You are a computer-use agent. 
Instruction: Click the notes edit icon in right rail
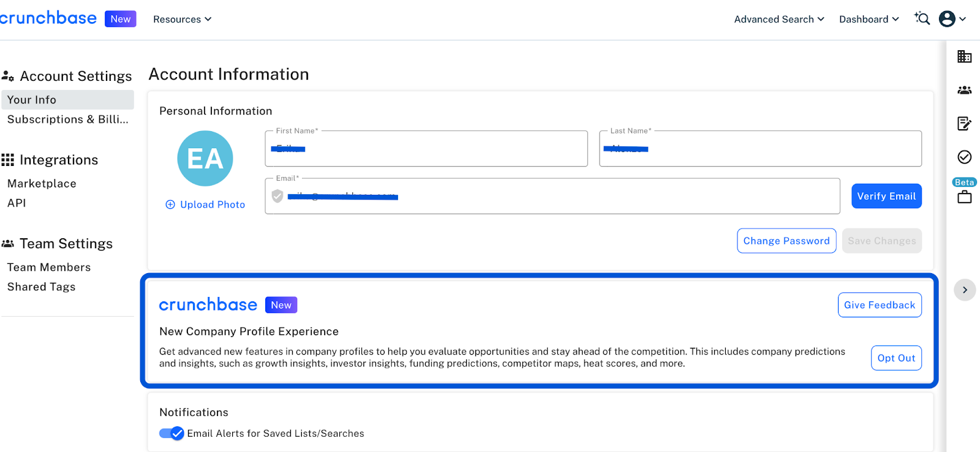pos(965,124)
